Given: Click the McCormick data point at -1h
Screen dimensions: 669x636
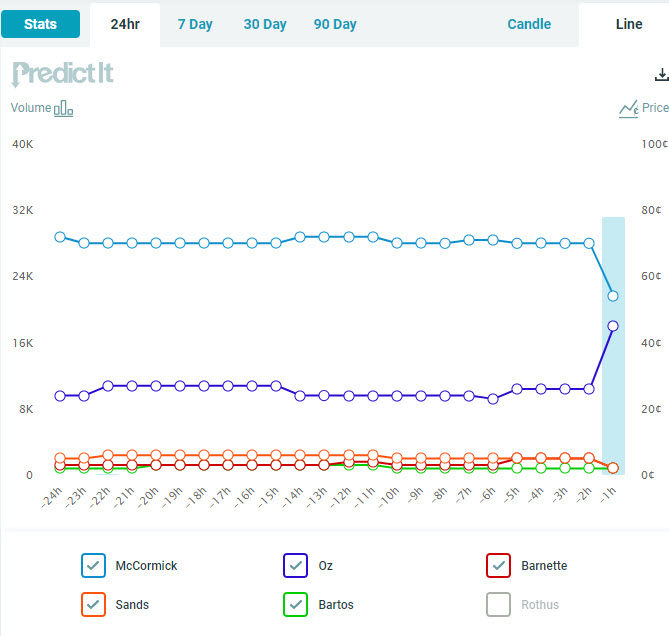Looking at the screenshot, I should click(x=613, y=296).
